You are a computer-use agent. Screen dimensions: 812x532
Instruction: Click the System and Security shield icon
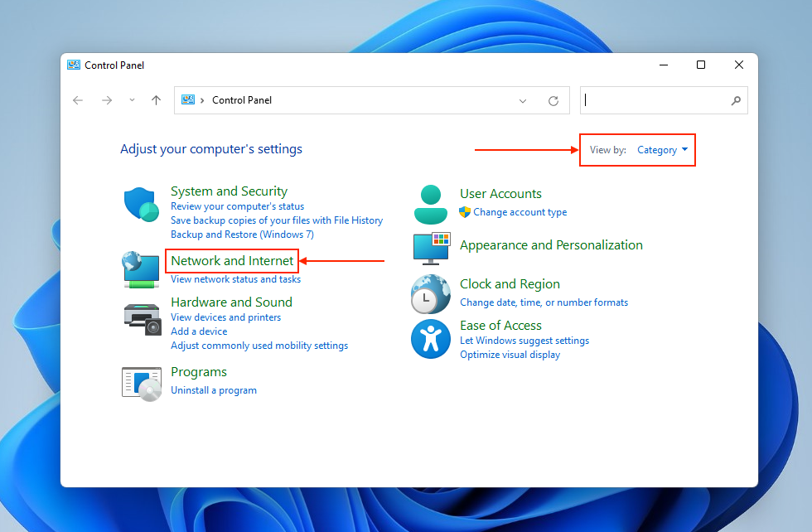point(141,204)
